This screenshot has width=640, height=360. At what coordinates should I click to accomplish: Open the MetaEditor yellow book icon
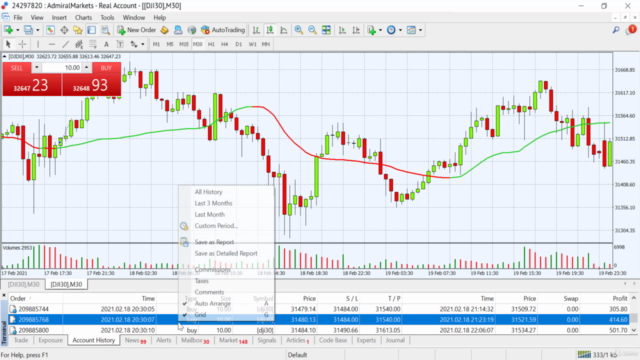click(x=164, y=30)
